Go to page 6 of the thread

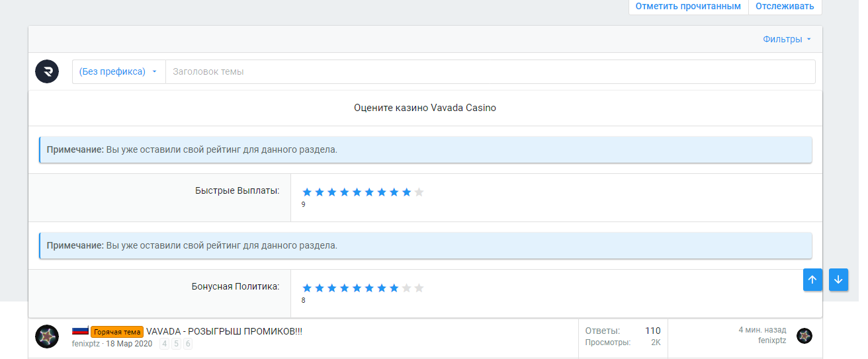[x=188, y=344]
